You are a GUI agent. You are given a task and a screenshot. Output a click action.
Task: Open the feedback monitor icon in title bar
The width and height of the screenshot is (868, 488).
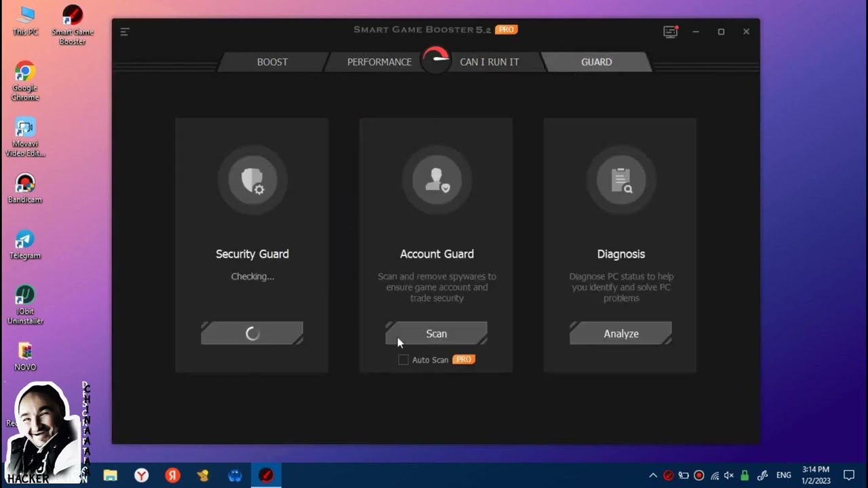[671, 31]
